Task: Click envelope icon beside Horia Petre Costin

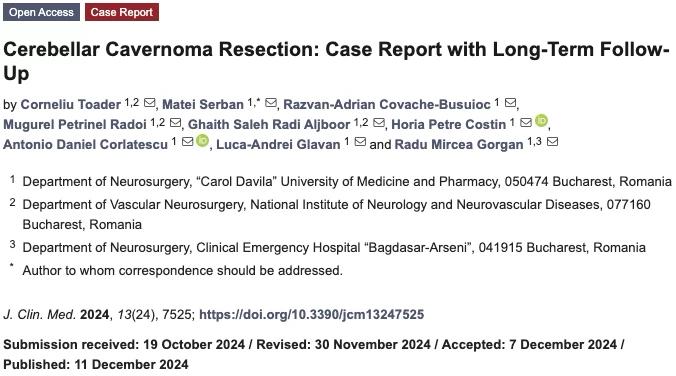Action: point(526,123)
